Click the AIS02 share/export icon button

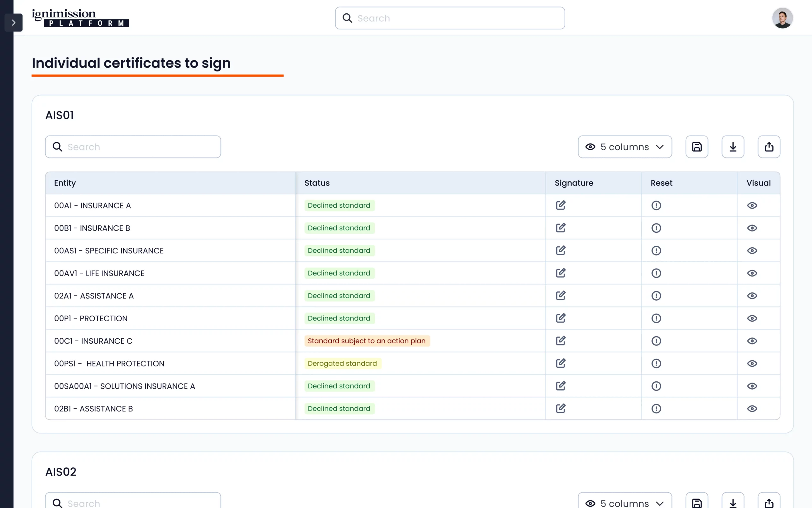[x=769, y=501]
